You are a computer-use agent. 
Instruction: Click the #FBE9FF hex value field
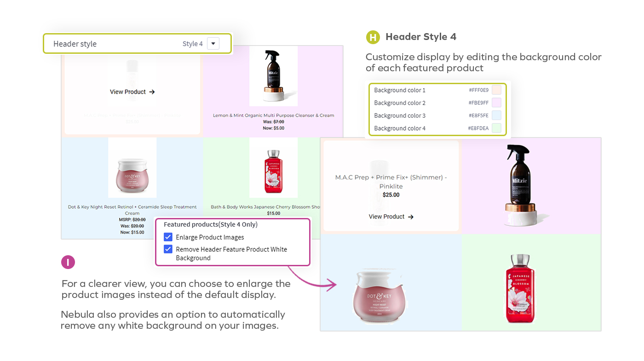[478, 103]
